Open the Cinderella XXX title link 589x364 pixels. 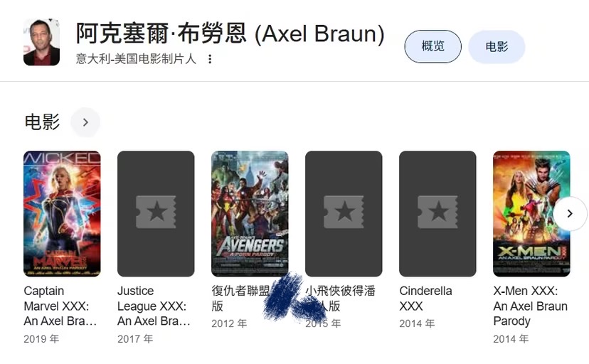(425, 299)
